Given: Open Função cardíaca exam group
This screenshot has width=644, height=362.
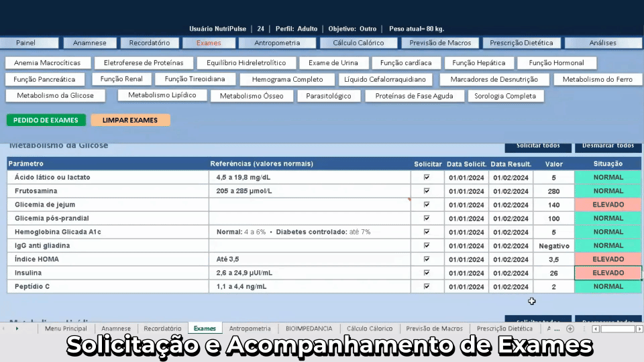Looking at the screenshot, I should tap(406, 63).
